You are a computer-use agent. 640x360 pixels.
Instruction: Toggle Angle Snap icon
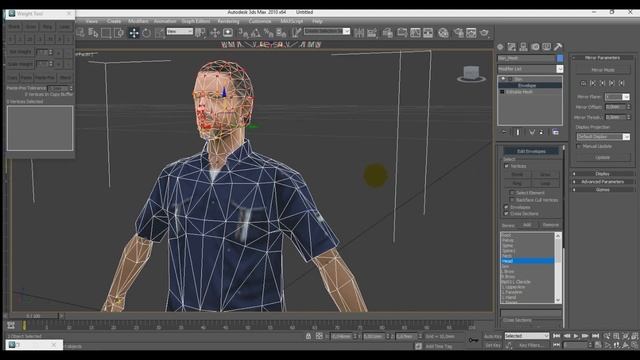[256, 33]
